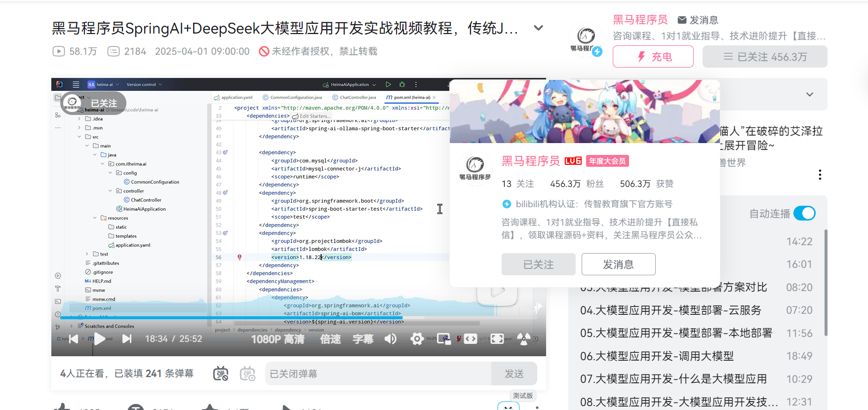Click the green Run icon in video's IDE
Screen dimensions: 868x410
coord(388,84)
